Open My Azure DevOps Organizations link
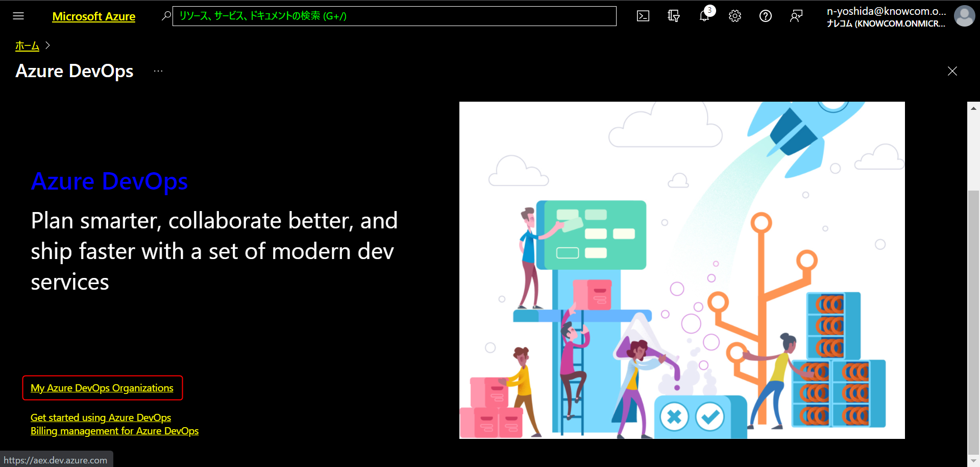 tap(102, 388)
